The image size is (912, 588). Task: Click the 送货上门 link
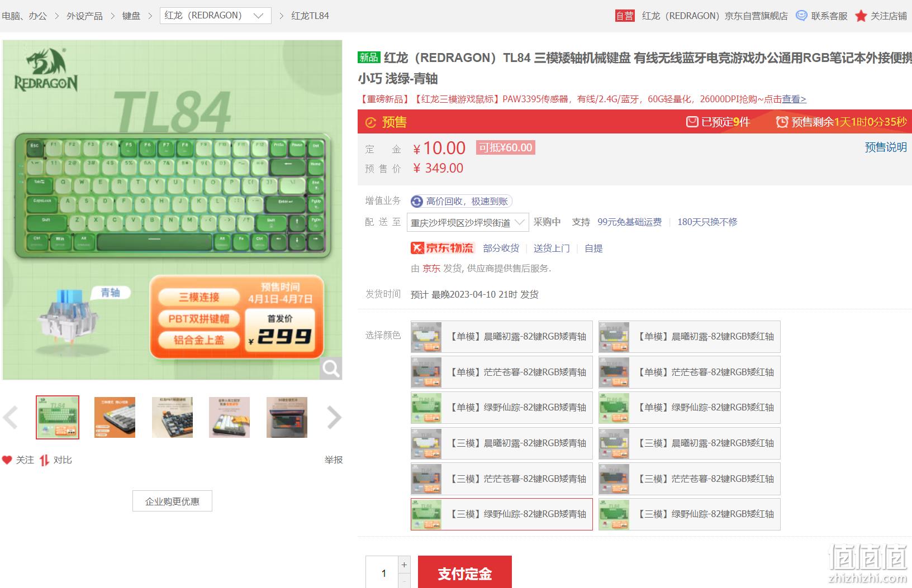coord(552,248)
